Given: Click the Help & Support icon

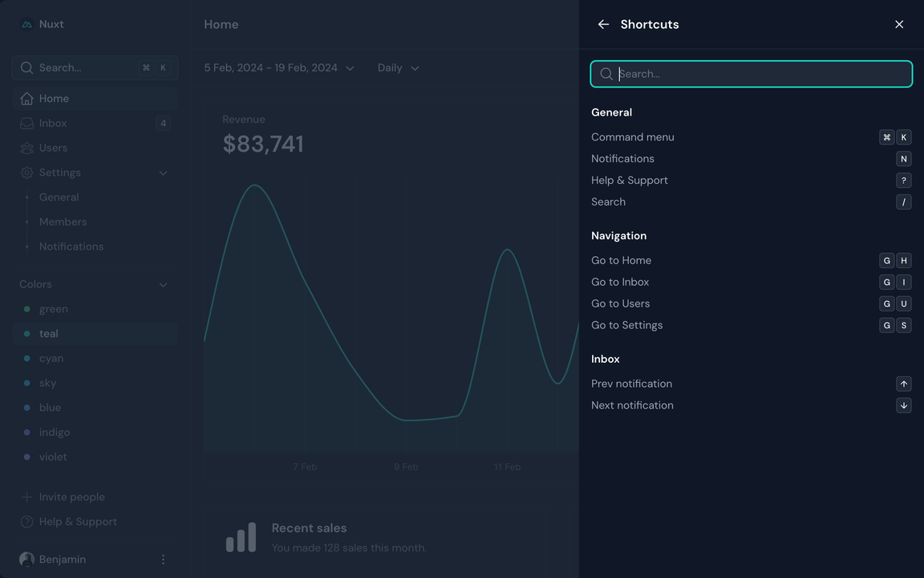Looking at the screenshot, I should coord(26,521).
